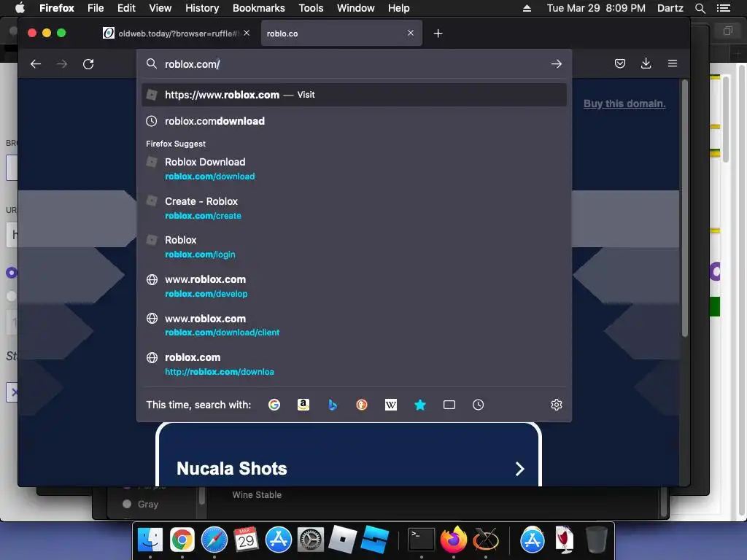Open Safari from the Dock
This screenshot has height=560, width=747.
coord(214,540)
